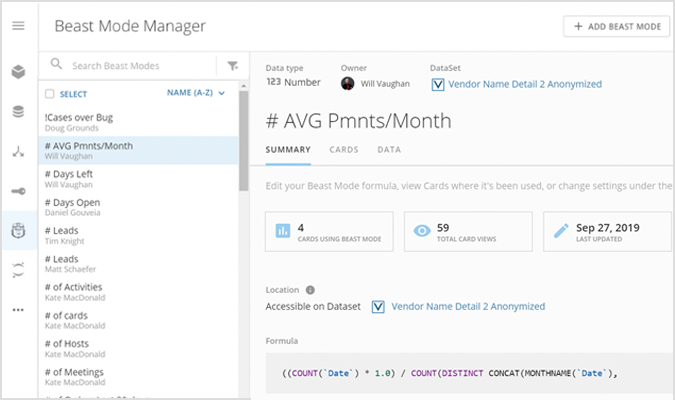
Task: Click the Will Vaughan owner name
Action: (x=385, y=84)
